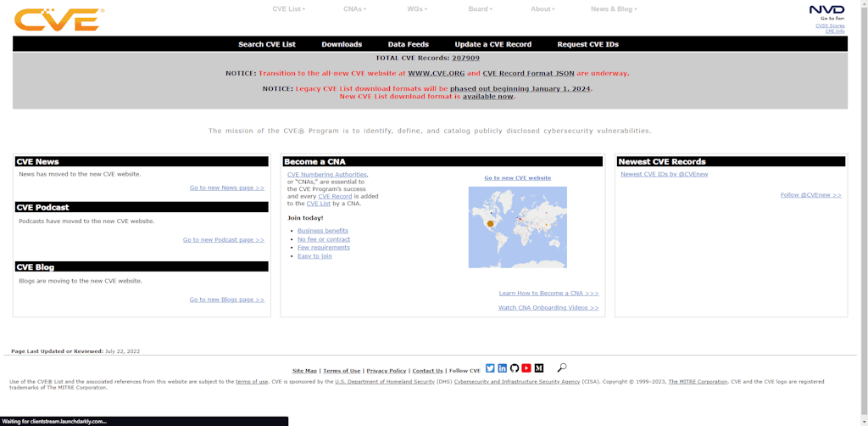The height and width of the screenshot is (426, 868).
Task: Open the CVE Record Format JSON link
Action: (529, 73)
